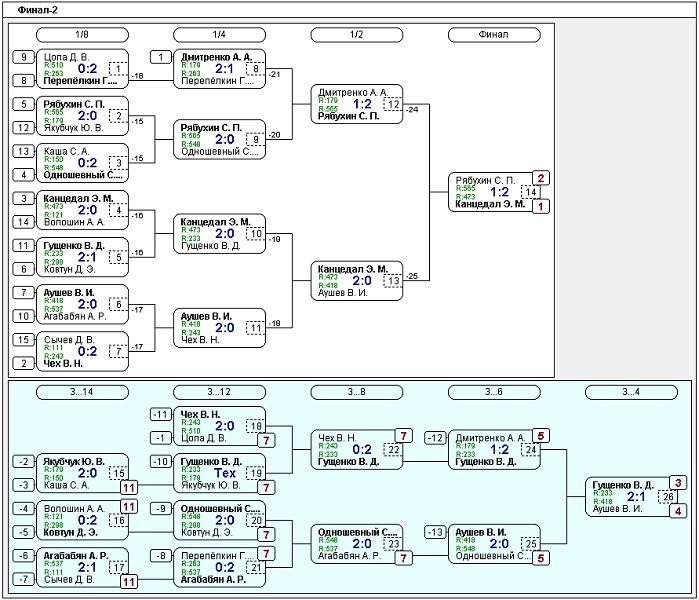Click seed box 13 beside Каша С. А.
The width and height of the screenshot is (699, 600).
click(x=24, y=152)
